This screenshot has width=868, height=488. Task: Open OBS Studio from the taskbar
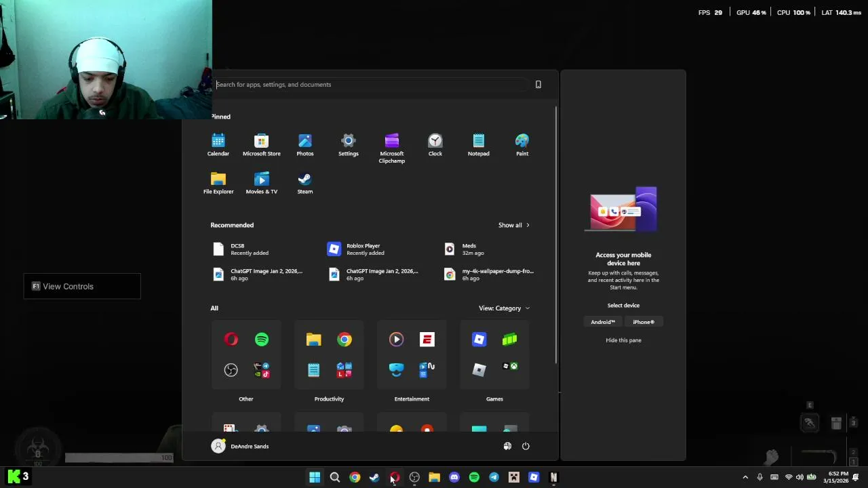point(414,477)
